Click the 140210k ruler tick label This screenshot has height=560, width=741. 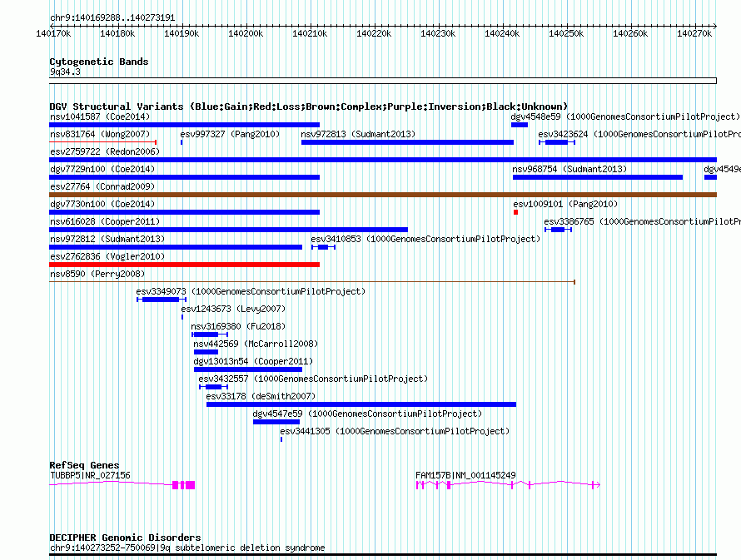click(310, 33)
